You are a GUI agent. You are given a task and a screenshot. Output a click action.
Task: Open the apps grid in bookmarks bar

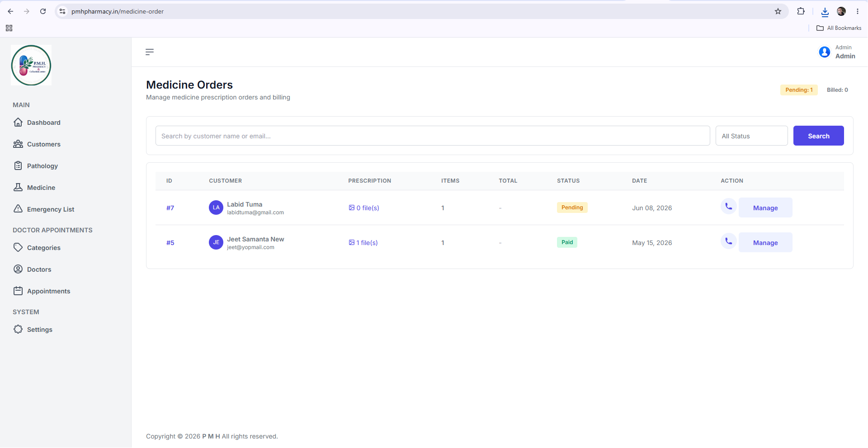[9, 28]
